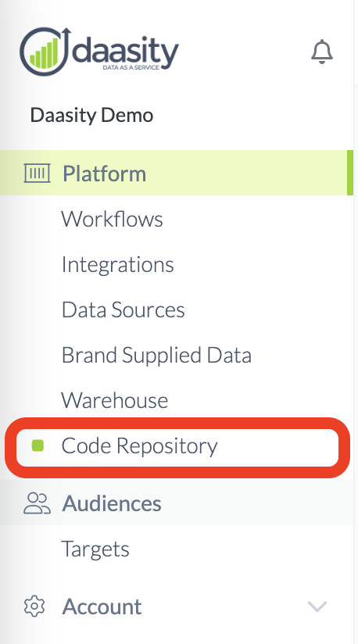Go to Targets under Audiences
Image resolution: width=358 pixels, height=644 pixels.
(x=95, y=549)
